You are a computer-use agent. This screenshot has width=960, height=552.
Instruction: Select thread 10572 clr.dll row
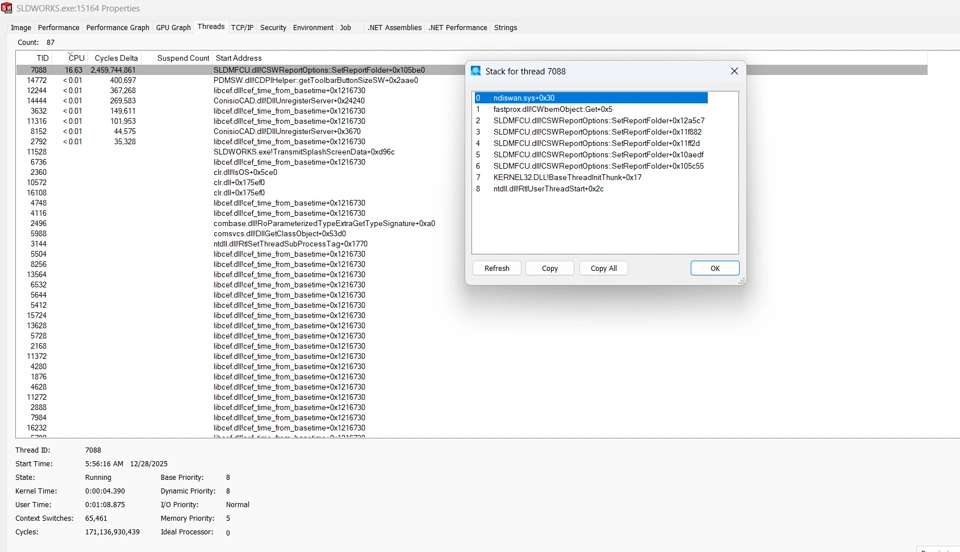pyautogui.click(x=471, y=182)
